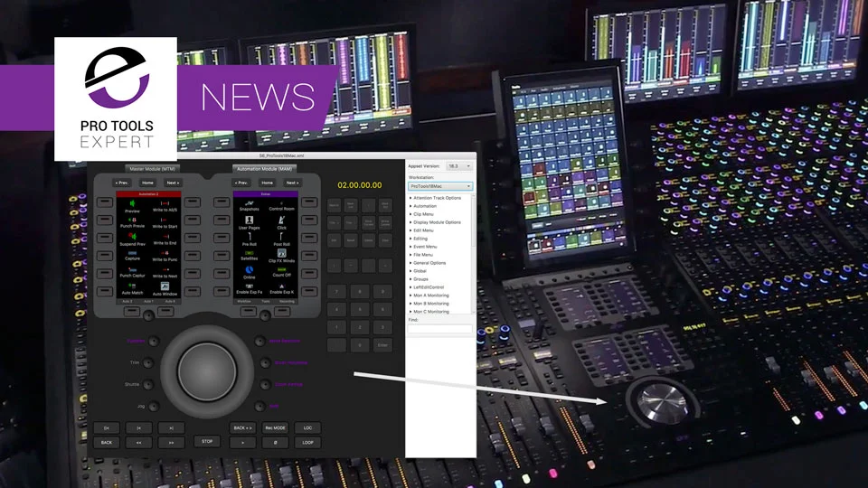Viewport: 868px width, 488px height.
Task: Switch to Automation Module (MAM) tab
Action: coord(265,169)
